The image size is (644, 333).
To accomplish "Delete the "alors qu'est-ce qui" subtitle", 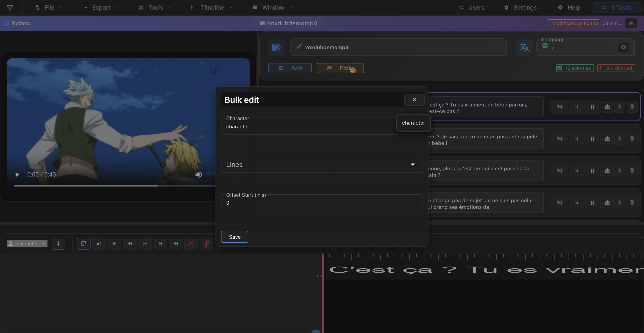I will (632, 171).
